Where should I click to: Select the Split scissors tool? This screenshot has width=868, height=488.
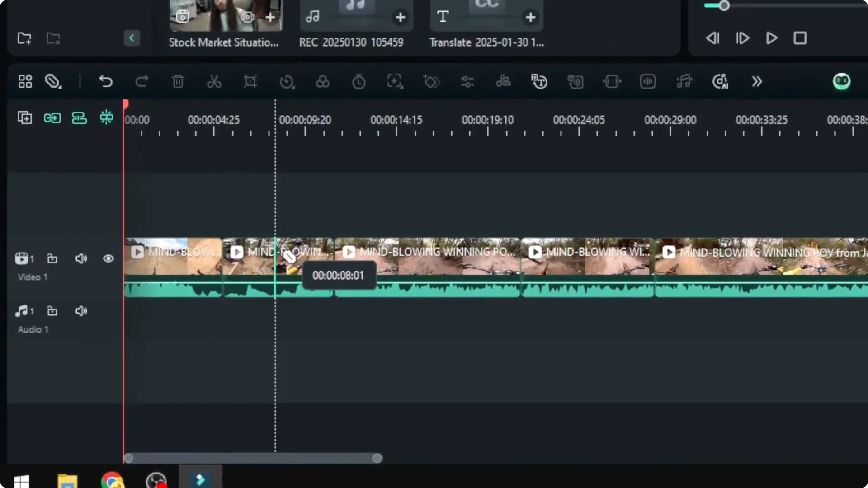click(x=214, y=82)
